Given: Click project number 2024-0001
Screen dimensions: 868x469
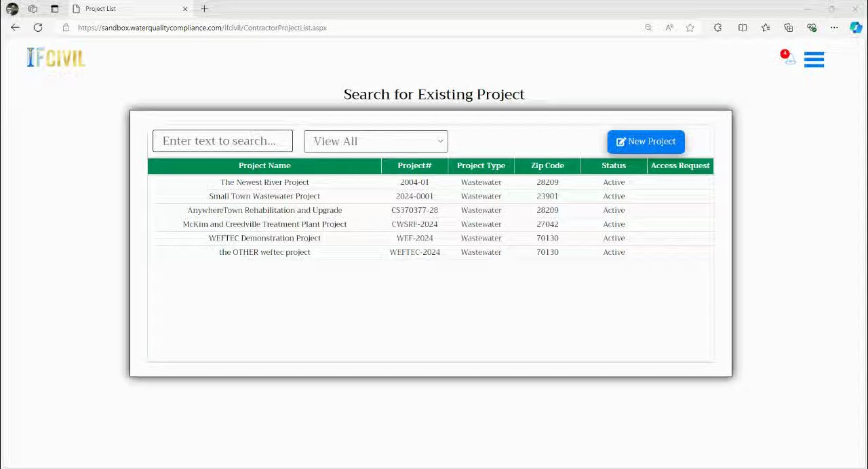Looking at the screenshot, I should coord(414,197).
